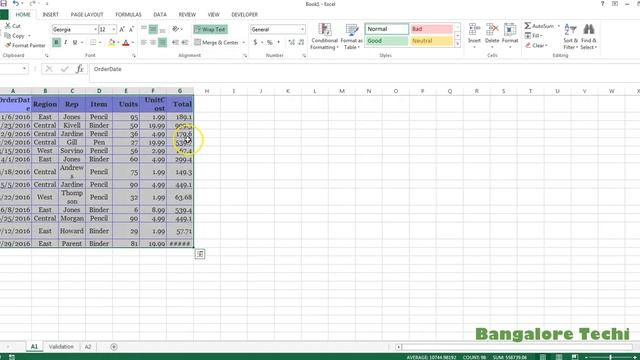Decrease decimal places
640x360 pixels.
coord(301,42)
